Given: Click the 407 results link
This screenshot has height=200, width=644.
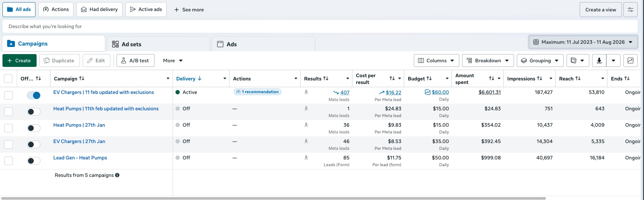Looking at the screenshot, I should pyautogui.click(x=345, y=93).
